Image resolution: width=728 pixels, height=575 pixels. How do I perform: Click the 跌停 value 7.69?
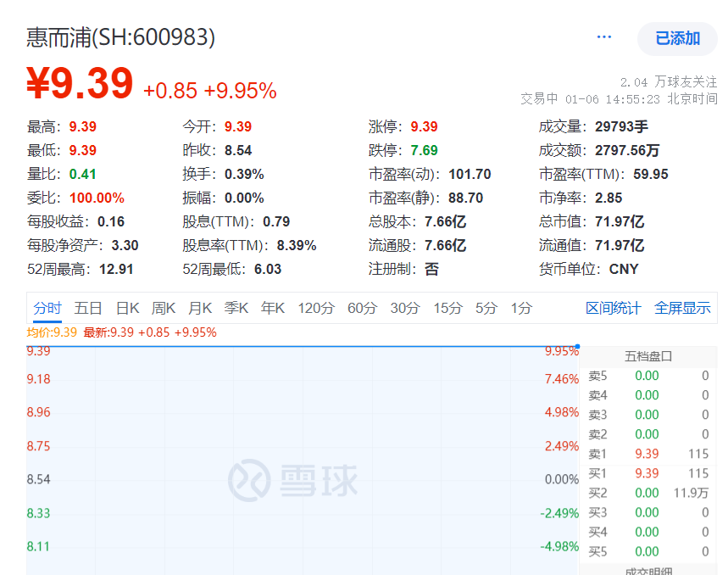[424, 150]
